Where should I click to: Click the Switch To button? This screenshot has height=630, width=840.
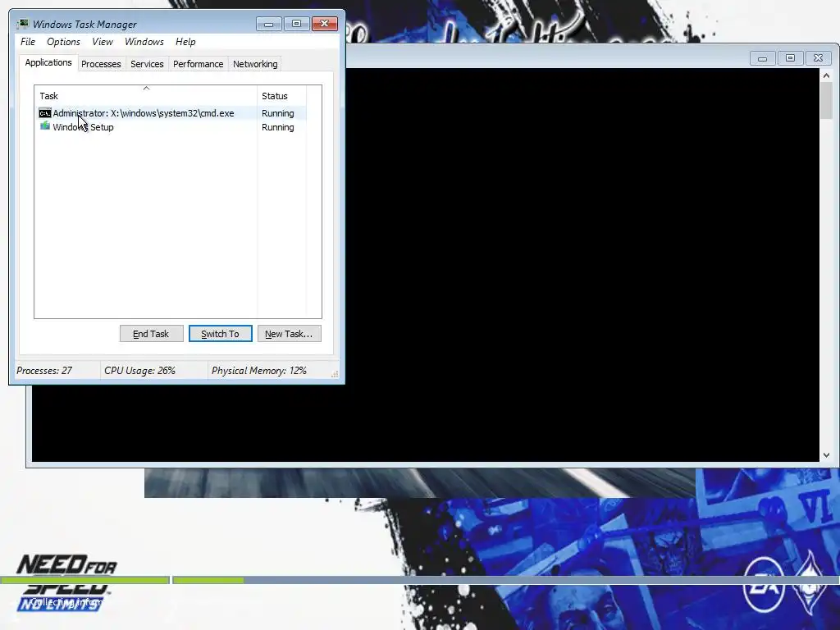(220, 334)
